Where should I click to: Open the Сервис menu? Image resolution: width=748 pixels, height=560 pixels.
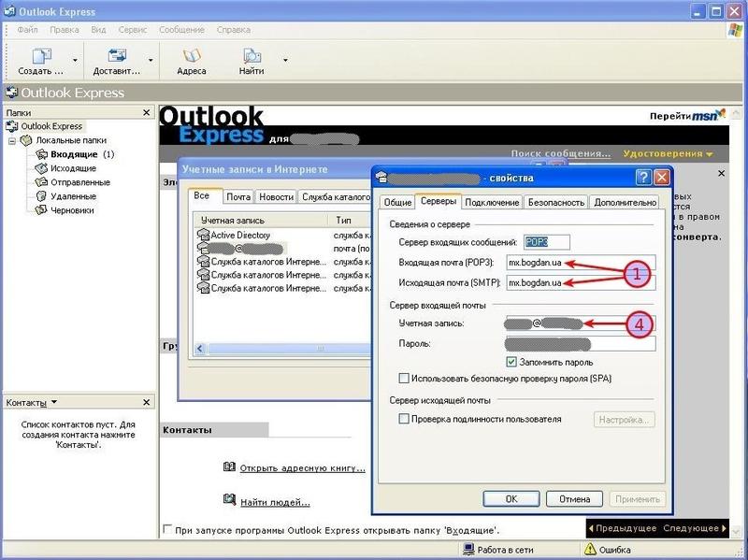133,30
